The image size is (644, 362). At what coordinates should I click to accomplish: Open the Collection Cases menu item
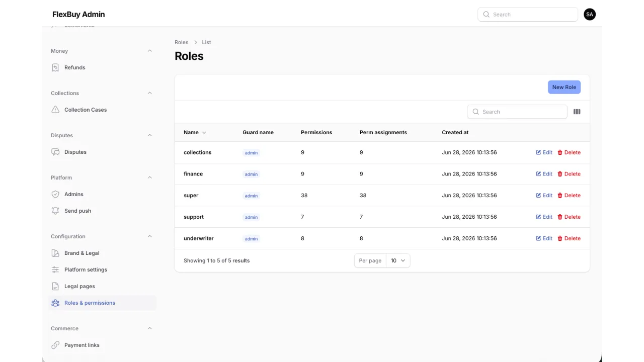pos(103,110)
